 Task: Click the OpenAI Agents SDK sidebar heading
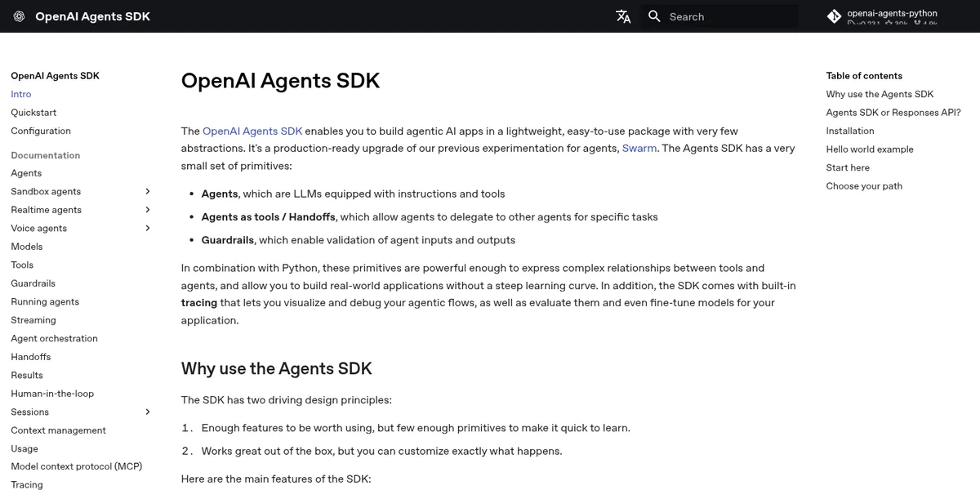pyautogui.click(x=55, y=76)
